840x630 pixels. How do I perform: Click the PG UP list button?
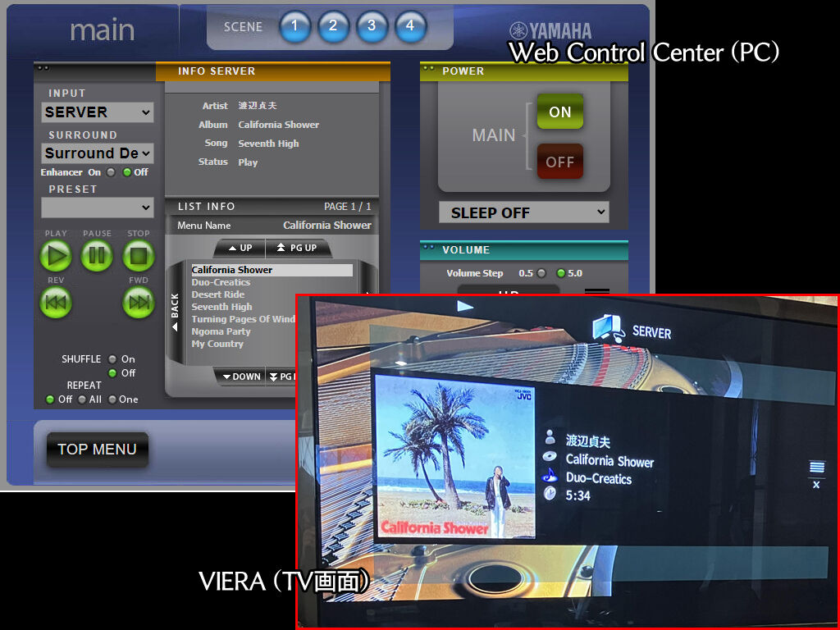(297, 248)
